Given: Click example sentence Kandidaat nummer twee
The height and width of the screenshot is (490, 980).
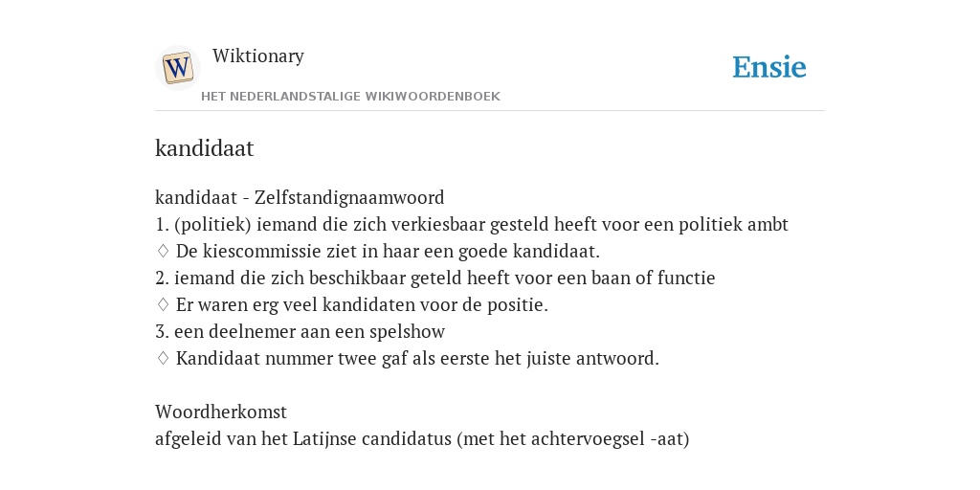Looking at the screenshot, I should (417, 360).
